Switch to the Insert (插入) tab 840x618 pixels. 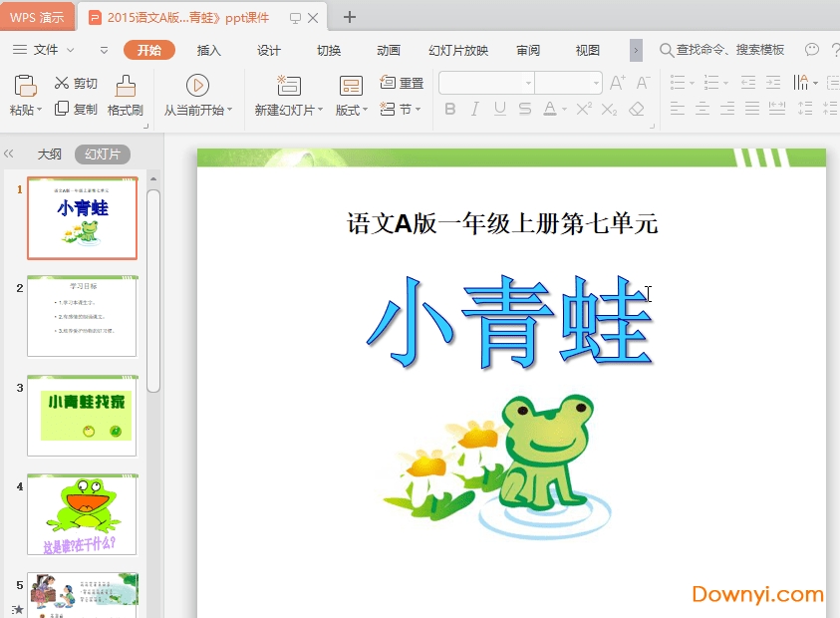coord(209,51)
